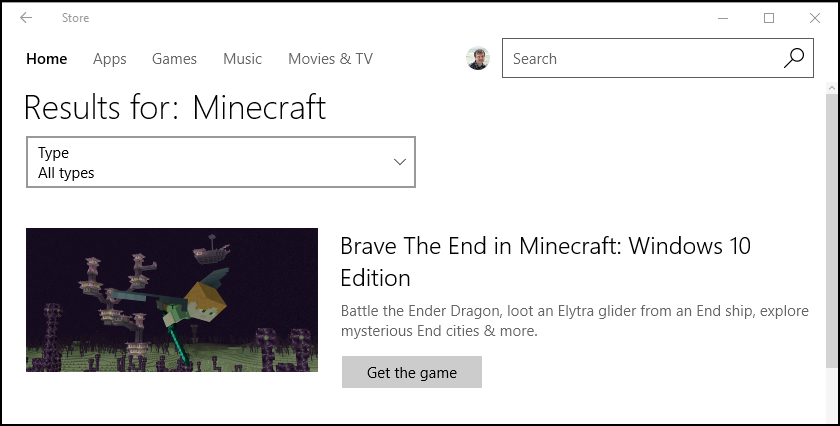Open Brave The End in Minecraft title
The height and width of the screenshot is (426, 840).
coord(545,261)
